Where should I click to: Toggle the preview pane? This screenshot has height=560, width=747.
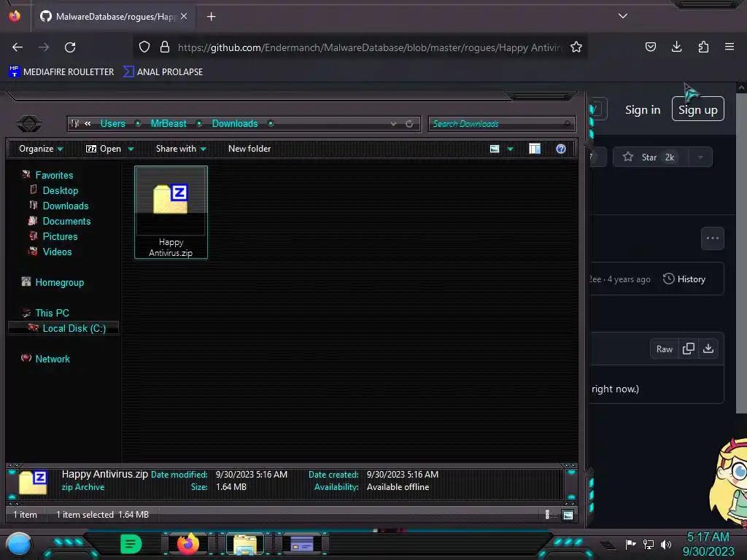point(535,149)
